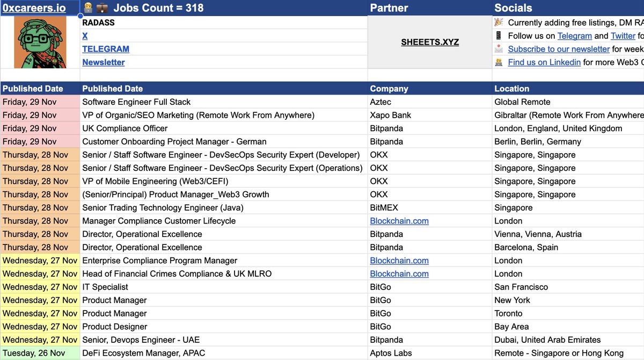Select Senior Trading Technology Engineer (Java)
This screenshot has height=360, width=644.
coord(224,208)
